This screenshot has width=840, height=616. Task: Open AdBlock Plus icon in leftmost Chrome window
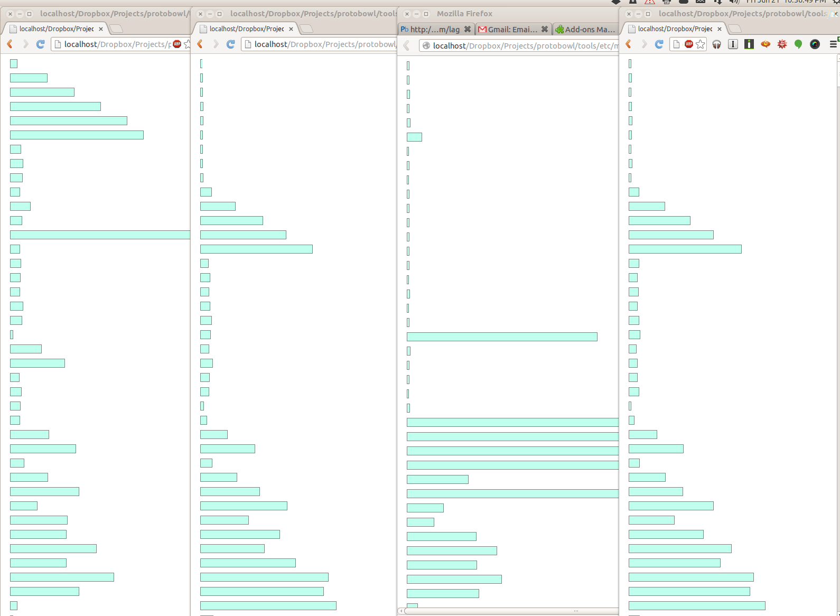(177, 44)
